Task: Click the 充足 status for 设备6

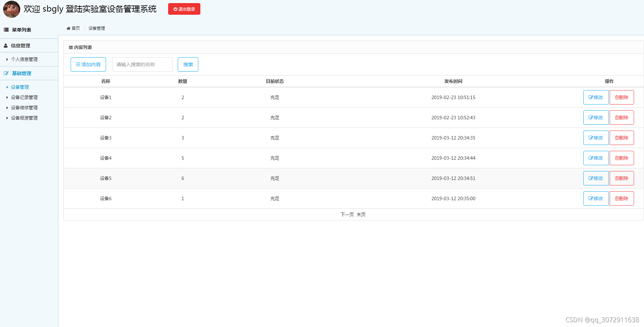Action: (275, 198)
